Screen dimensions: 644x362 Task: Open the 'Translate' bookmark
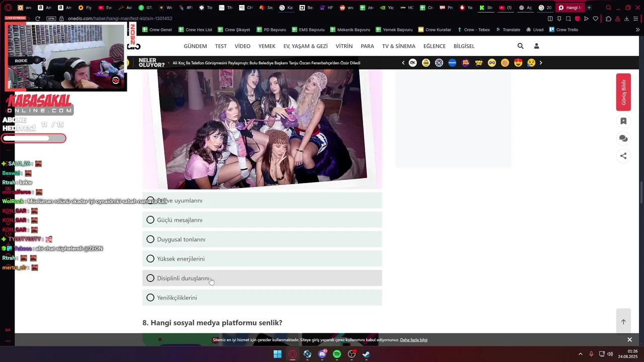pyautogui.click(x=508, y=30)
